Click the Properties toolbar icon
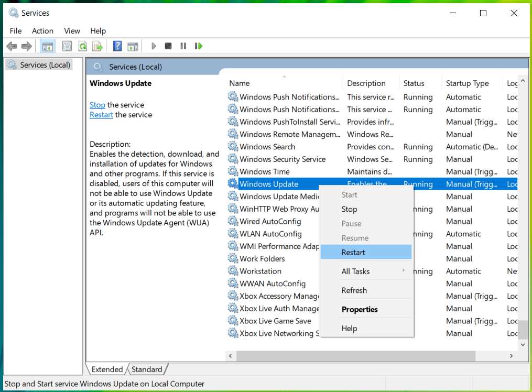This screenshot has height=392, width=532. click(67, 46)
